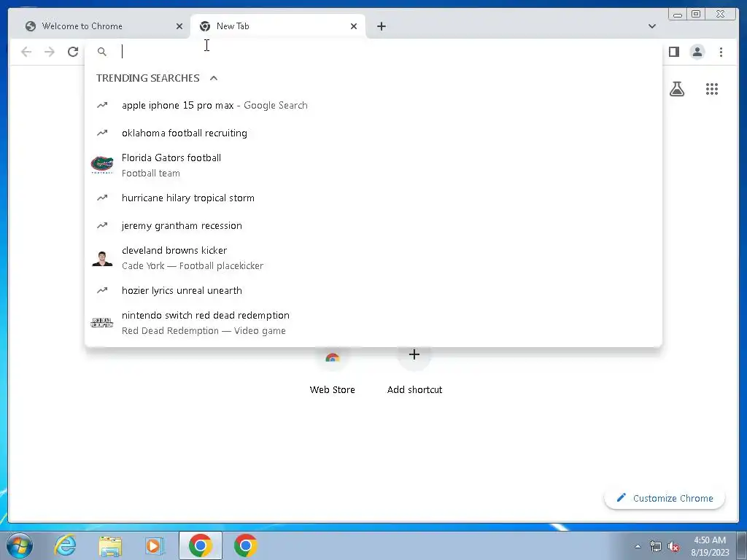The width and height of the screenshot is (747, 560).
Task: Close the Welcome to Chrome tab
Action: [179, 26]
